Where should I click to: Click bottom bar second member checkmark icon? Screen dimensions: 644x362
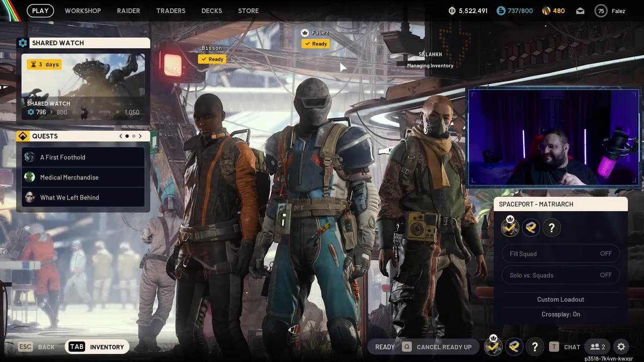(514, 346)
